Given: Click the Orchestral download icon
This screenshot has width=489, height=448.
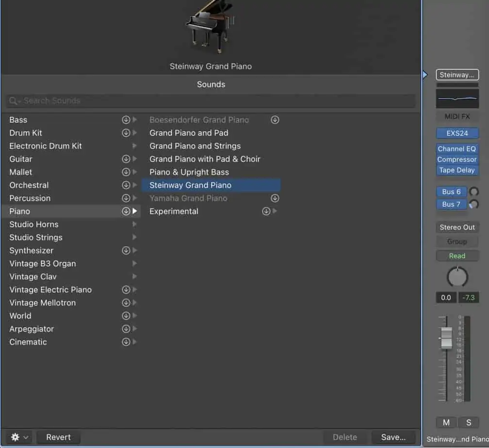Looking at the screenshot, I should [x=126, y=185].
